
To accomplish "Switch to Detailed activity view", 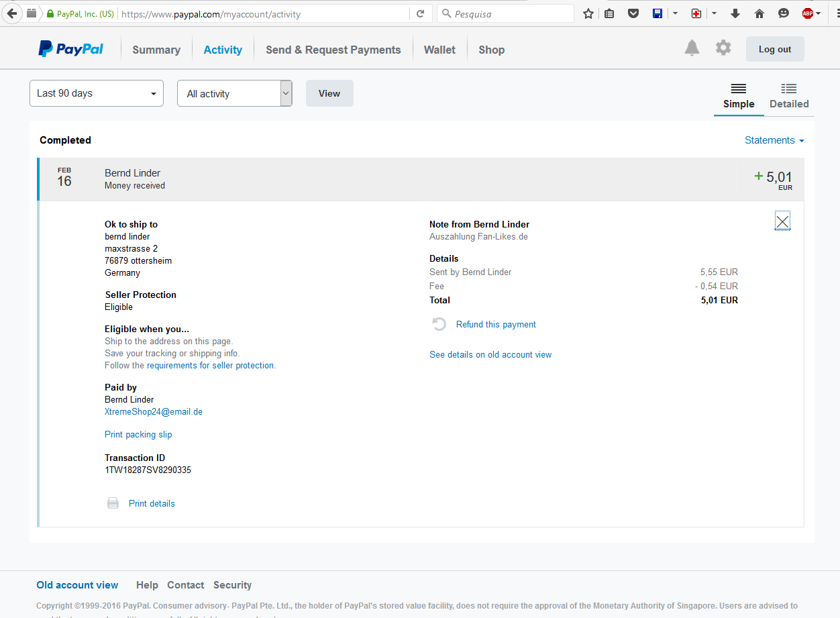I will (788, 96).
